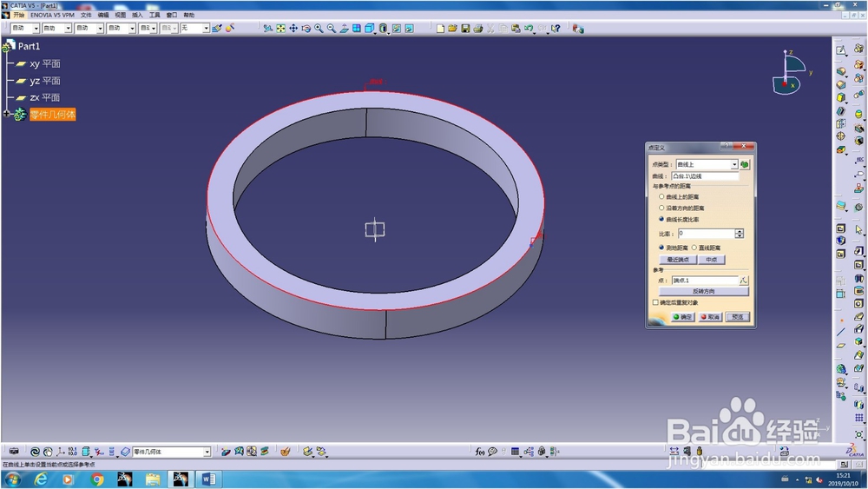Click the 预览 preview button
Viewport: 868px width, 489px height.
737,317
